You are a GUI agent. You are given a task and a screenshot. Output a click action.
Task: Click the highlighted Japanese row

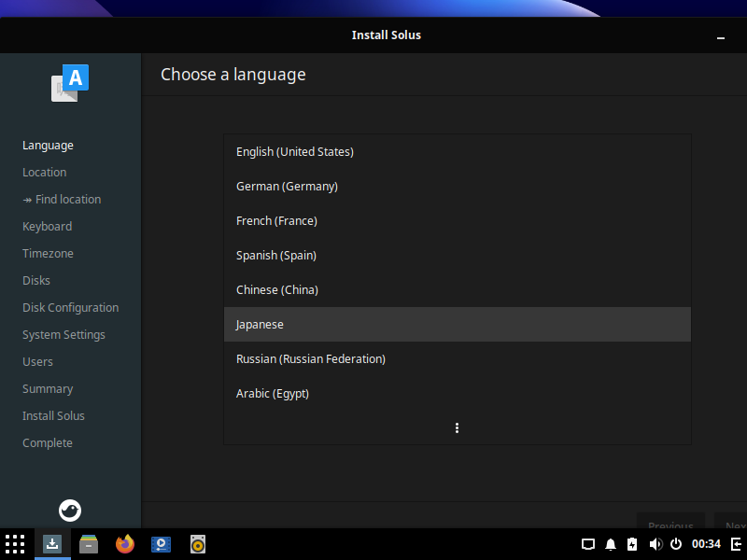click(x=458, y=324)
